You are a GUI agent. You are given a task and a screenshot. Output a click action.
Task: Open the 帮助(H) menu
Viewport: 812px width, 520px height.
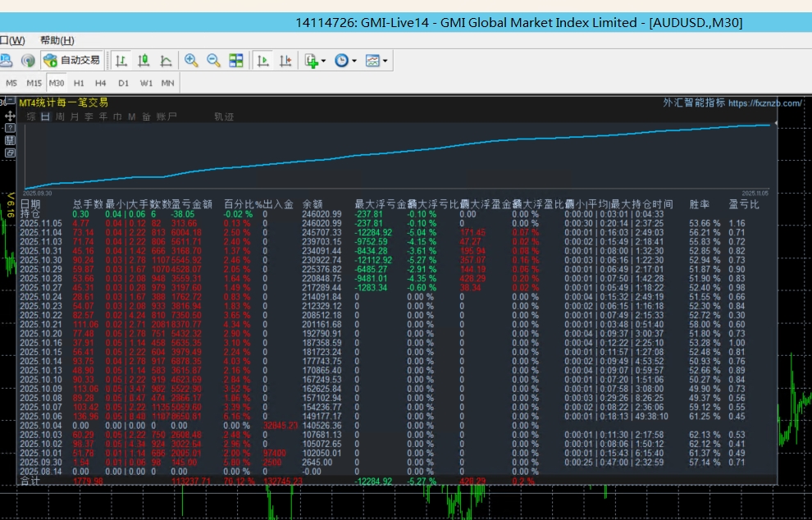coord(57,40)
